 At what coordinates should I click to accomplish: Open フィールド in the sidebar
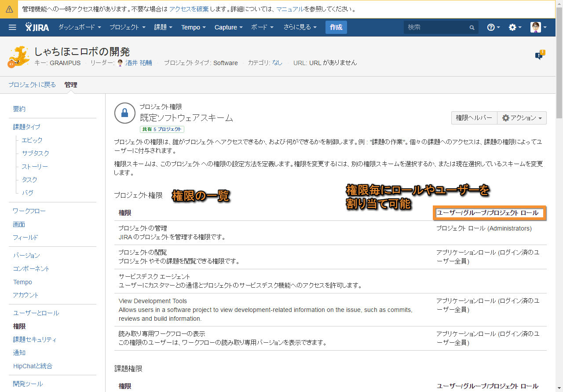(26, 238)
